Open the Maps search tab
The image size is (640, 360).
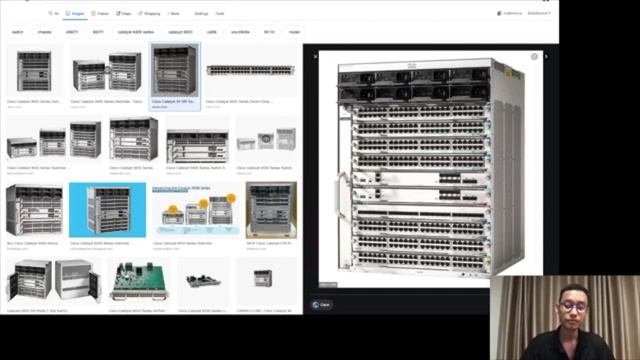tap(124, 13)
